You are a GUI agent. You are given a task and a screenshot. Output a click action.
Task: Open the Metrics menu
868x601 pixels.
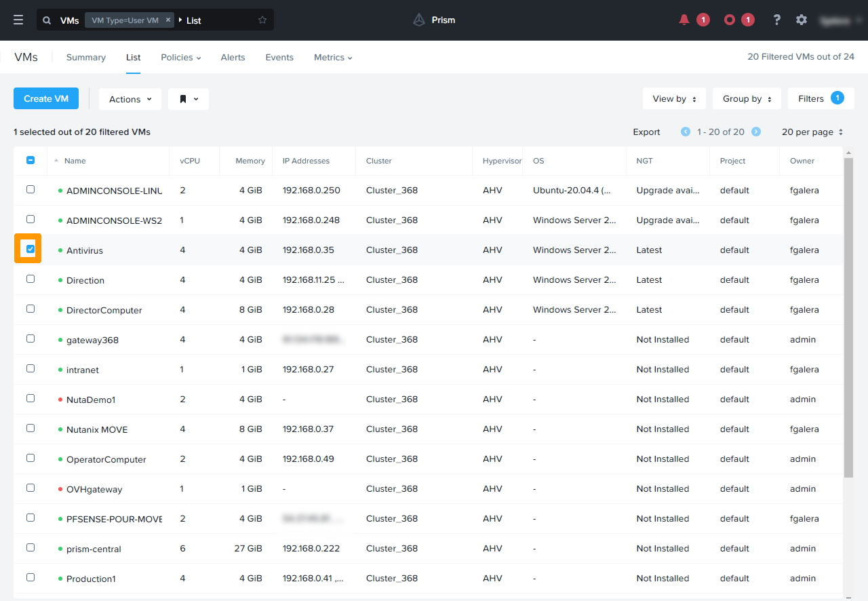pos(332,57)
